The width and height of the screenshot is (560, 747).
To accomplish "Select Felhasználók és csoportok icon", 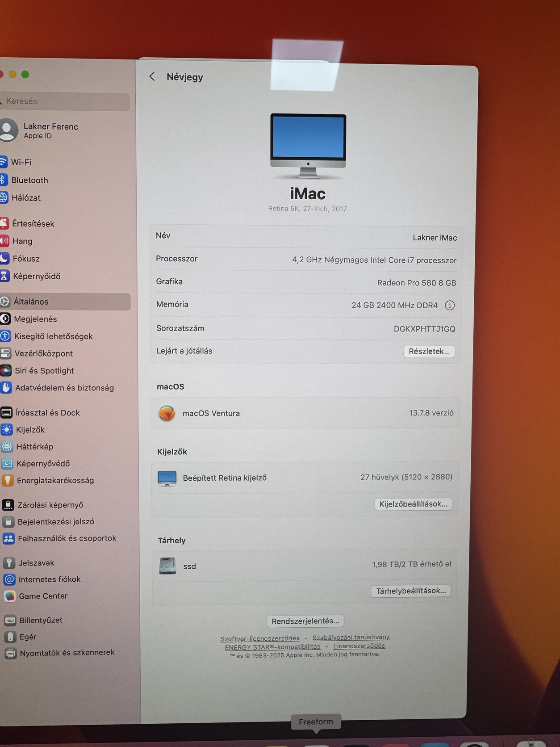I will click(8, 538).
